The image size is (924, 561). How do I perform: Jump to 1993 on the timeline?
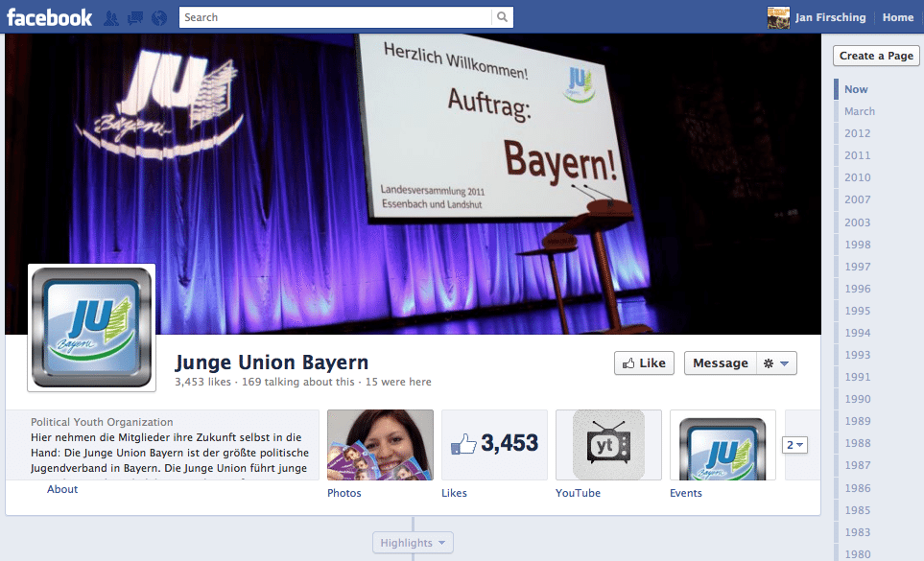click(x=858, y=355)
